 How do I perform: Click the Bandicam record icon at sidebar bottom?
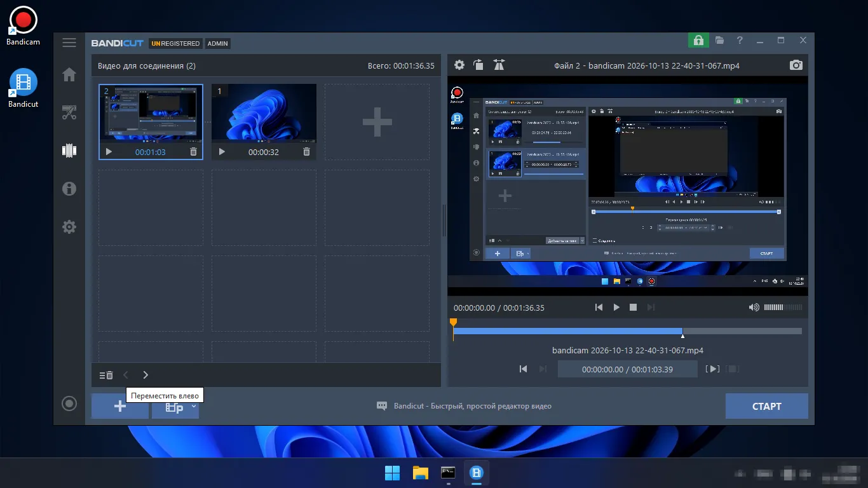pos(69,403)
